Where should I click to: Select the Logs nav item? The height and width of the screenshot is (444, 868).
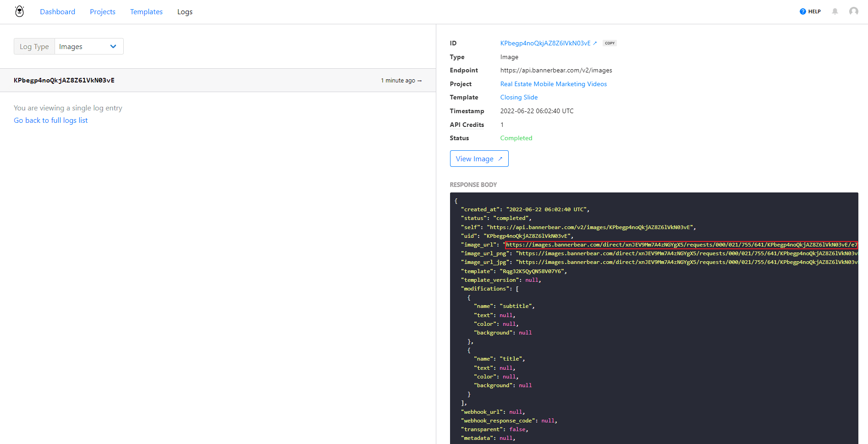click(x=185, y=11)
